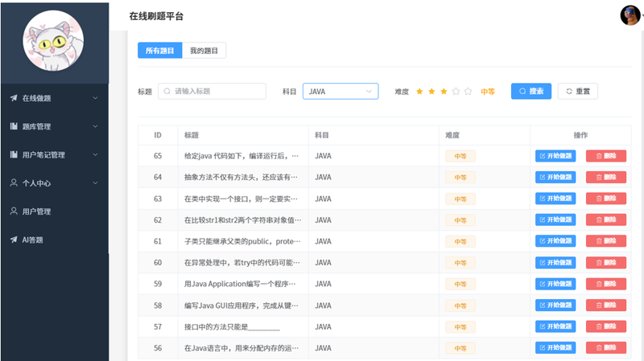Expand the 题库管理 sidebar submenu chevron
The height and width of the screenshot is (361, 644).
coord(96,126)
